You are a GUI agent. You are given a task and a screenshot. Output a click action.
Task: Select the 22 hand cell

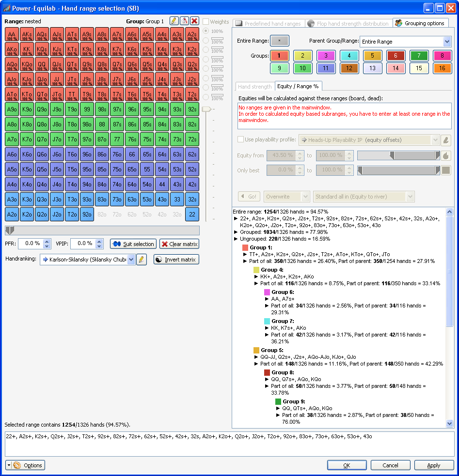point(192,215)
